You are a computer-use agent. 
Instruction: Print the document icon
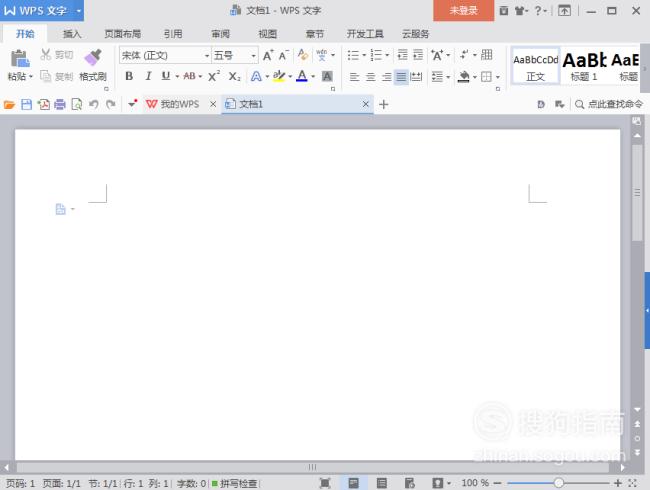[60, 104]
